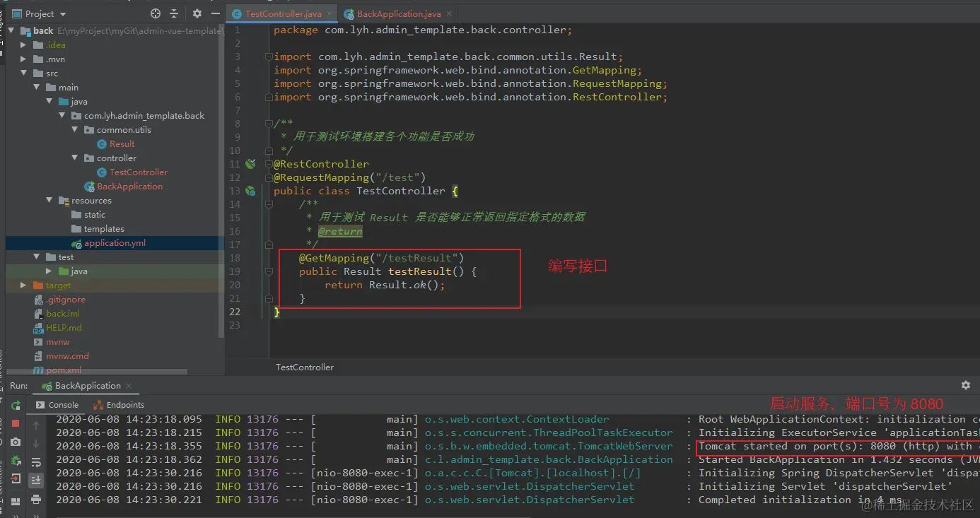
Task: Expand the target folder
Action: coord(24,285)
